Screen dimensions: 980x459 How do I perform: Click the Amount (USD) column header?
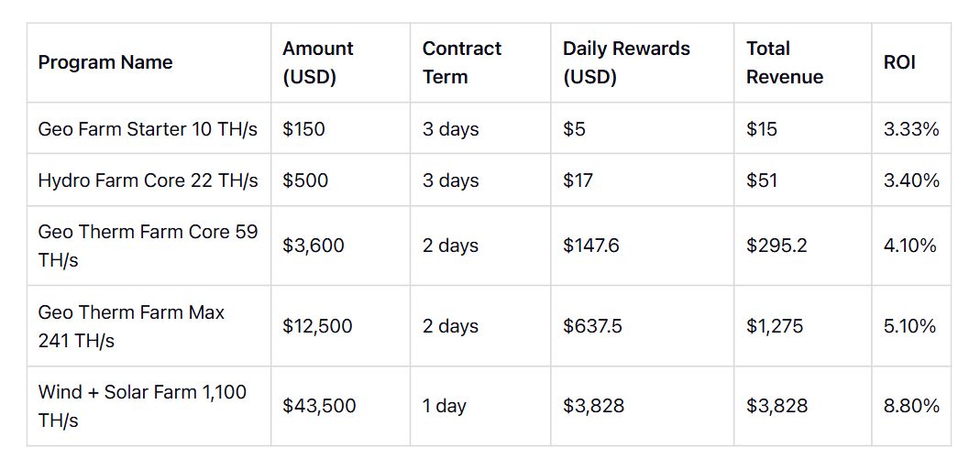click(x=317, y=62)
